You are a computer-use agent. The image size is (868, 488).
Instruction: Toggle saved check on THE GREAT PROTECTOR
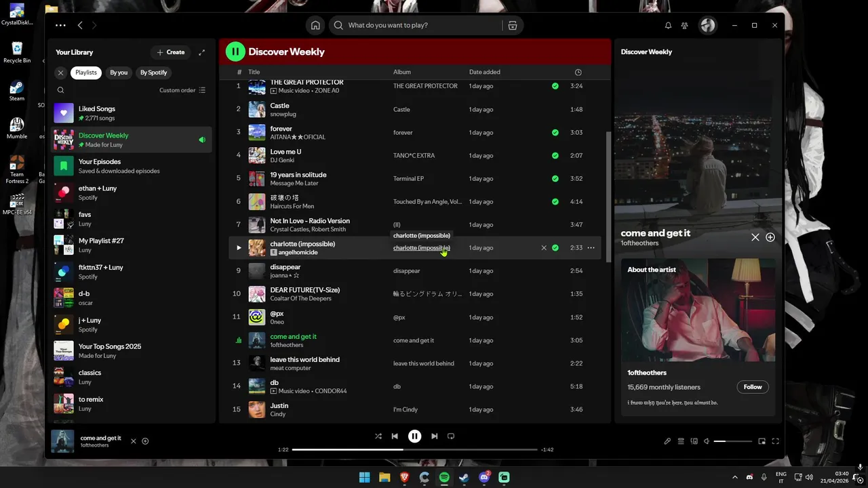(555, 86)
